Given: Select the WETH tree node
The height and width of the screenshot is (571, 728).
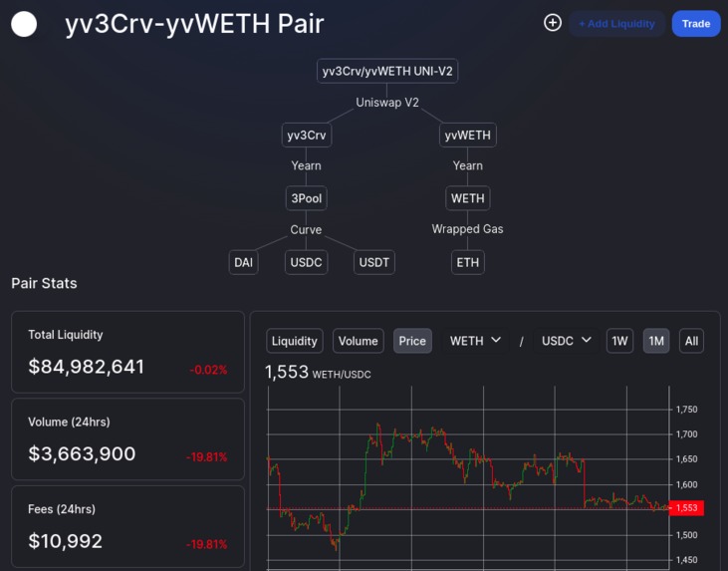Looking at the screenshot, I should pyautogui.click(x=467, y=198).
